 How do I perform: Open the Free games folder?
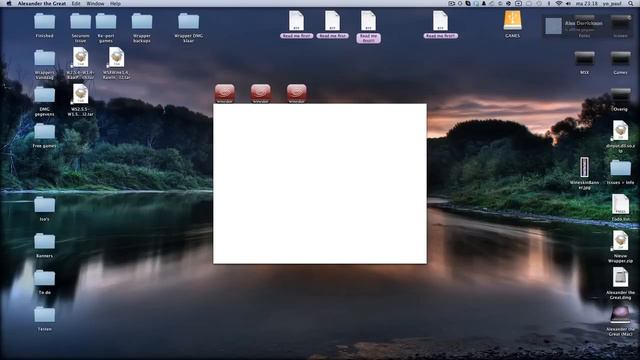pyautogui.click(x=44, y=131)
